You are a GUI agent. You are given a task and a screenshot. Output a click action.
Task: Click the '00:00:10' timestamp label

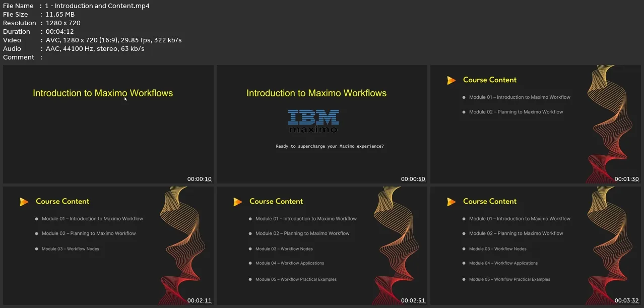pos(200,179)
